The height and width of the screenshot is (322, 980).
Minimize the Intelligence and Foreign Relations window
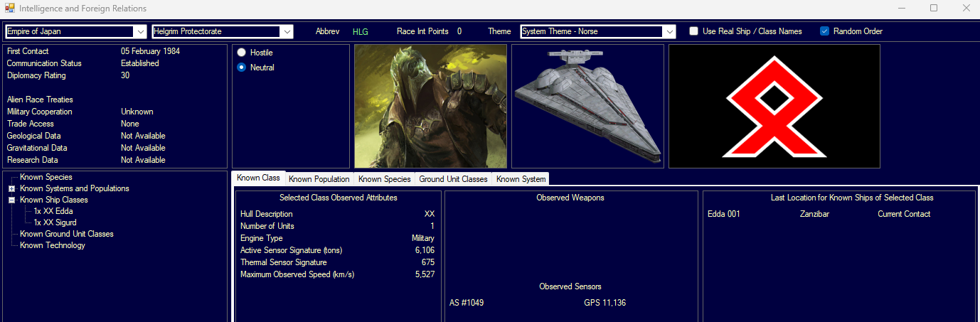point(901,8)
